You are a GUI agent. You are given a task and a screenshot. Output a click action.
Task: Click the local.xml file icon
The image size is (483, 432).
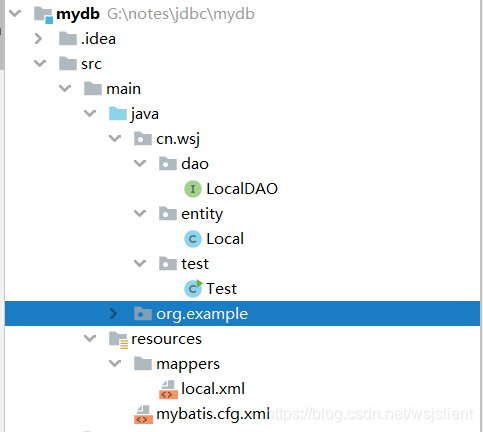click(x=168, y=389)
